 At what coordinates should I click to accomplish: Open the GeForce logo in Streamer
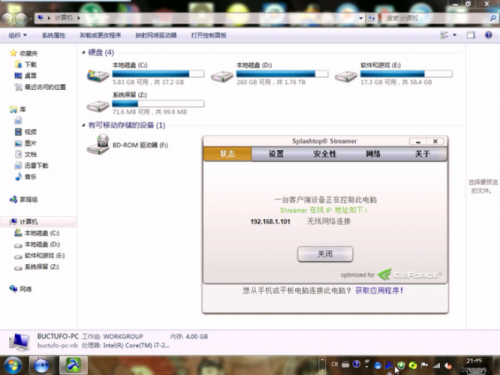(x=409, y=275)
